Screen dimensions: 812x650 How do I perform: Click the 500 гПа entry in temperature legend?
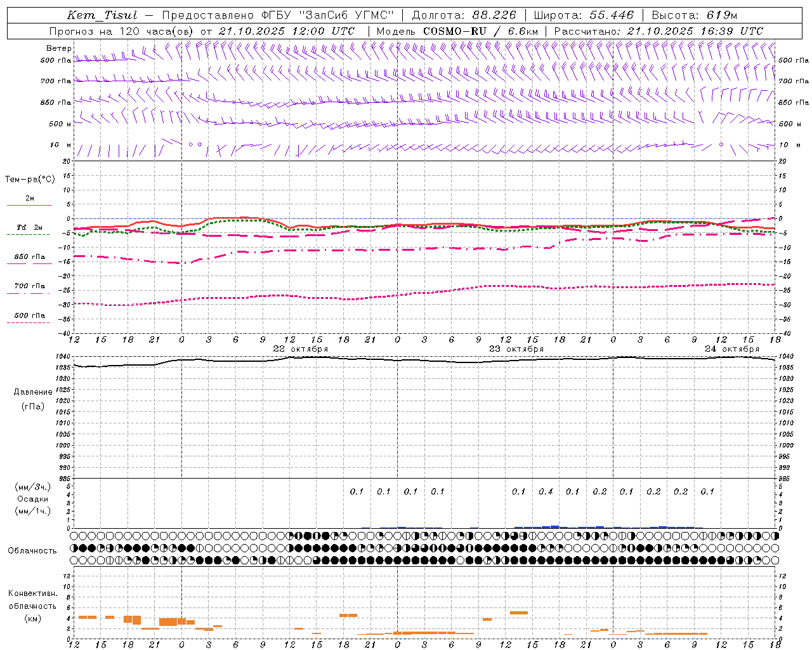pyautogui.click(x=29, y=315)
